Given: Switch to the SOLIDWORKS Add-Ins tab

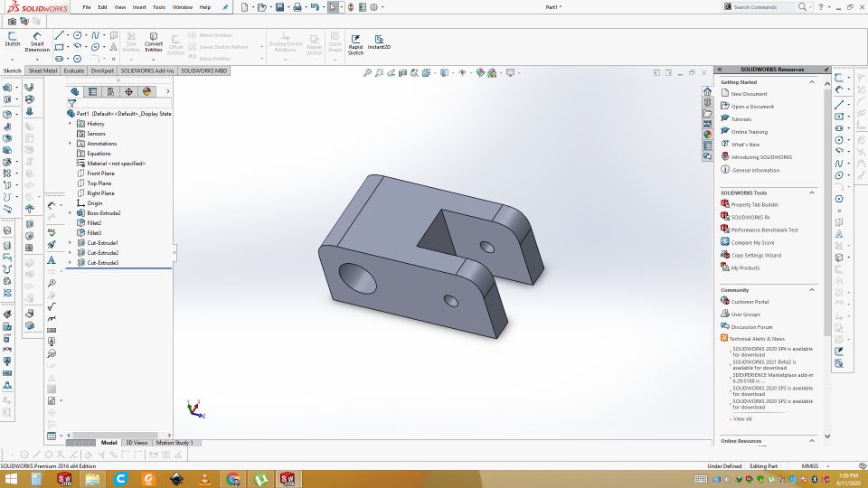Looking at the screenshot, I should [147, 70].
